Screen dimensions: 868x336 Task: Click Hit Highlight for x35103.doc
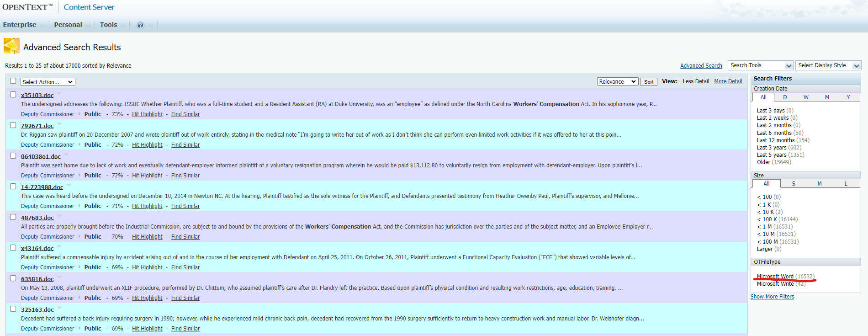point(147,114)
